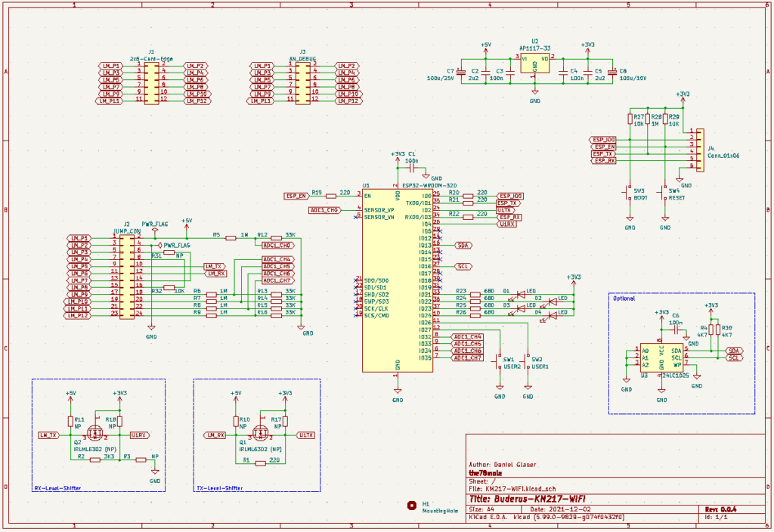Click the Optional text in dashed box

tap(624, 298)
